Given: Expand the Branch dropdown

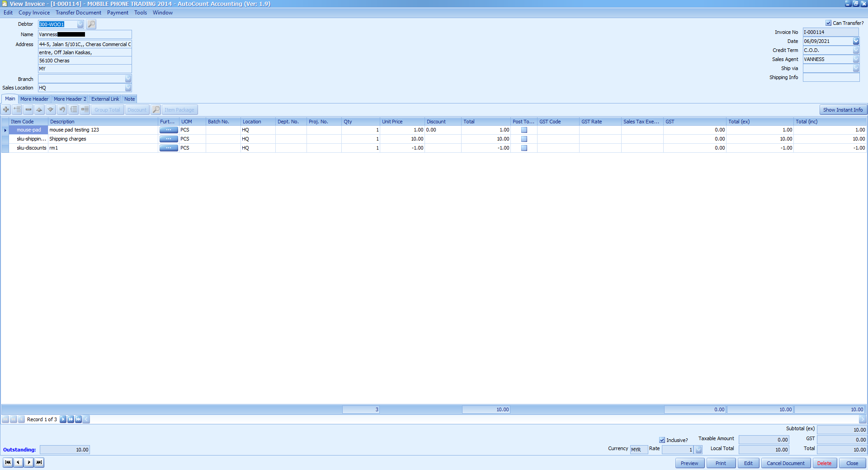Looking at the screenshot, I should click(x=128, y=79).
